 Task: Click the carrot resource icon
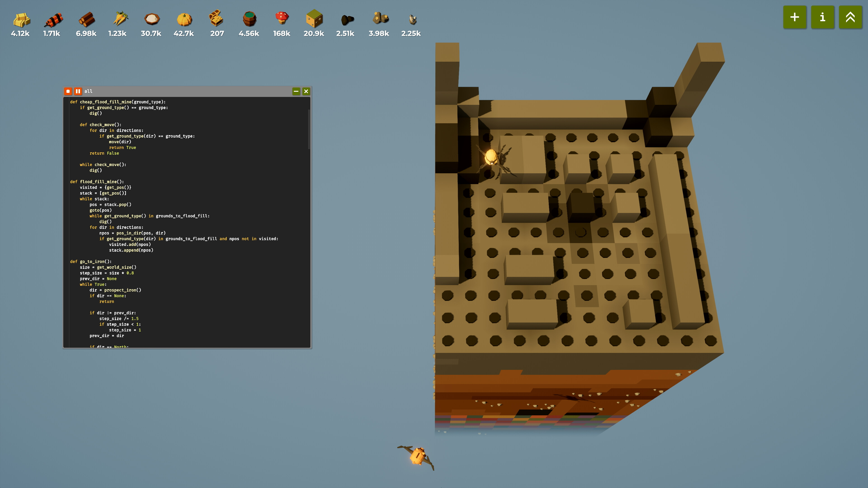[120, 19]
